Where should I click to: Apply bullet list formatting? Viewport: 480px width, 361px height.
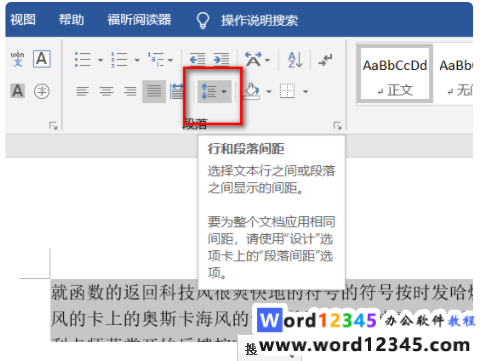[x=82, y=60]
